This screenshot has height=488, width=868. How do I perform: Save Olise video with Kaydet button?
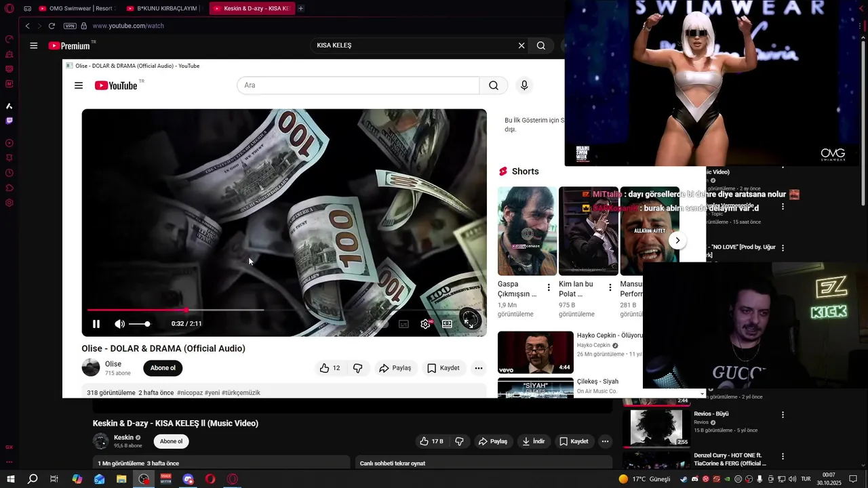(x=443, y=368)
